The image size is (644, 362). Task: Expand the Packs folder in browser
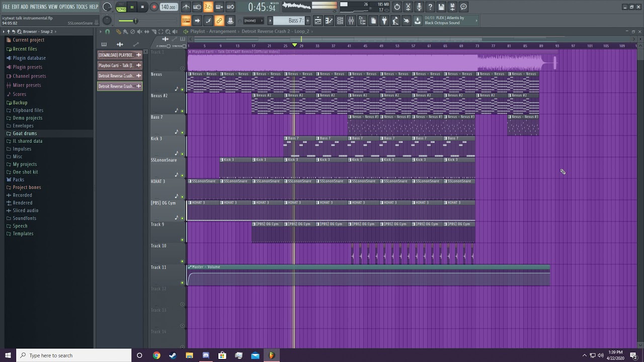click(x=18, y=179)
